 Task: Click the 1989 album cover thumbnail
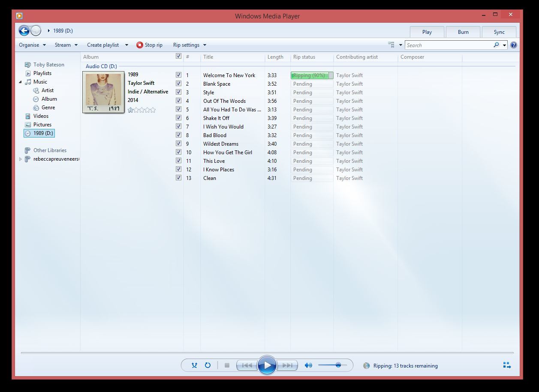(x=103, y=92)
